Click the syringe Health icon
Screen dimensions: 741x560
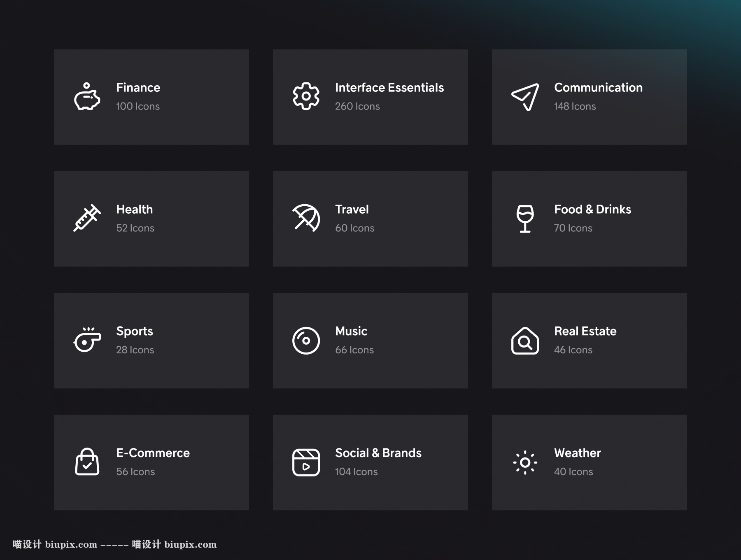tap(87, 218)
